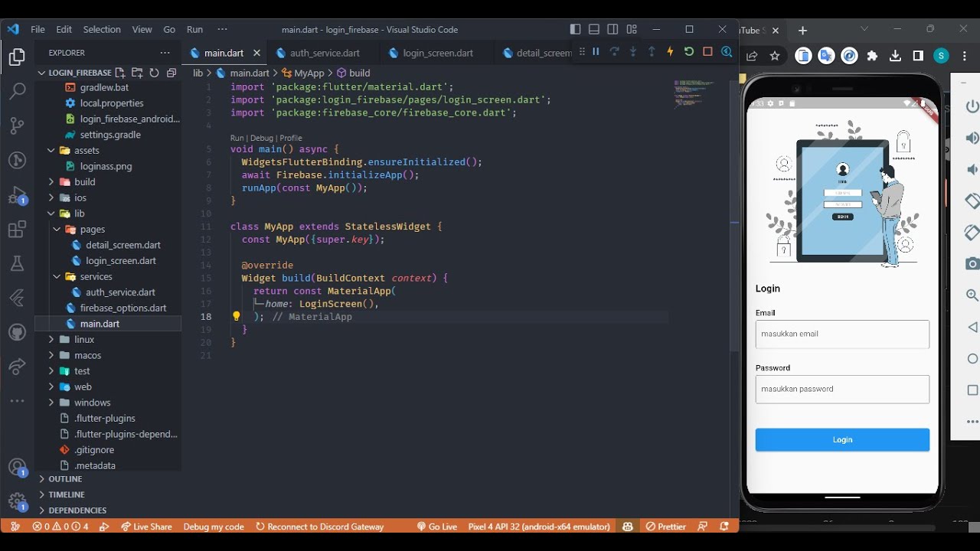Click the green hot restart icon
The width and height of the screenshot is (980, 551).
pos(689,52)
